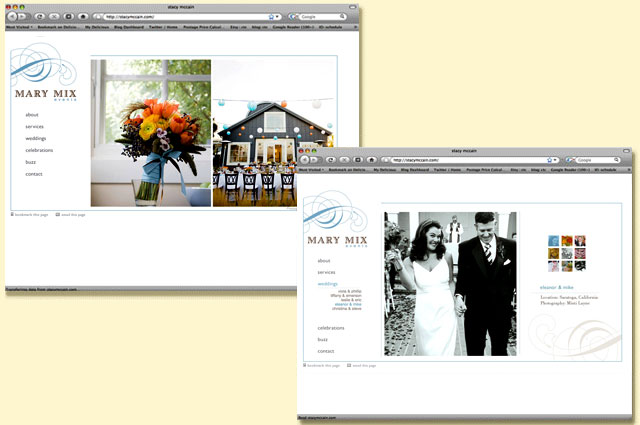640x425 pixels.
Task: Click the flower bouquet photo in the back window
Action: [x=151, y=133]
